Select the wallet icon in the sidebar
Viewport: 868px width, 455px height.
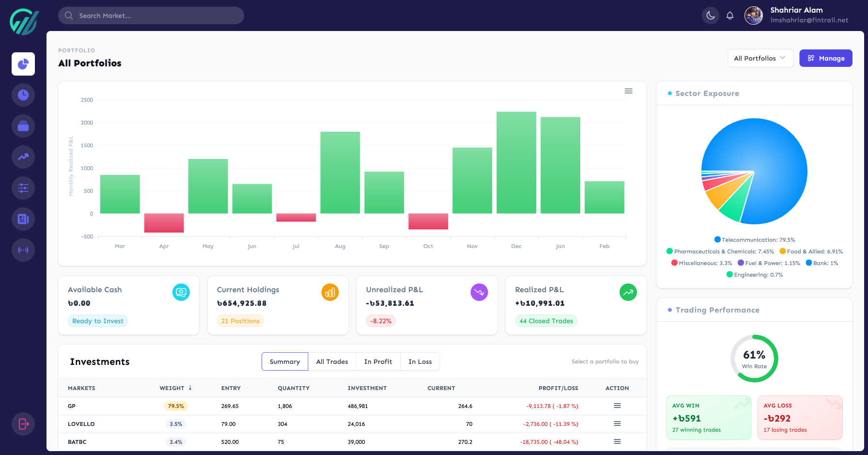pos(23,126)
